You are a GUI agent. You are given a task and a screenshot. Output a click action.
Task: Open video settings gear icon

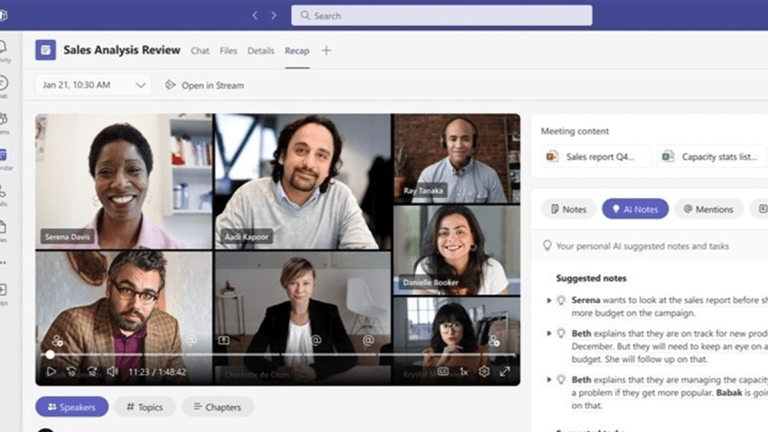click(x=484, y=371)
